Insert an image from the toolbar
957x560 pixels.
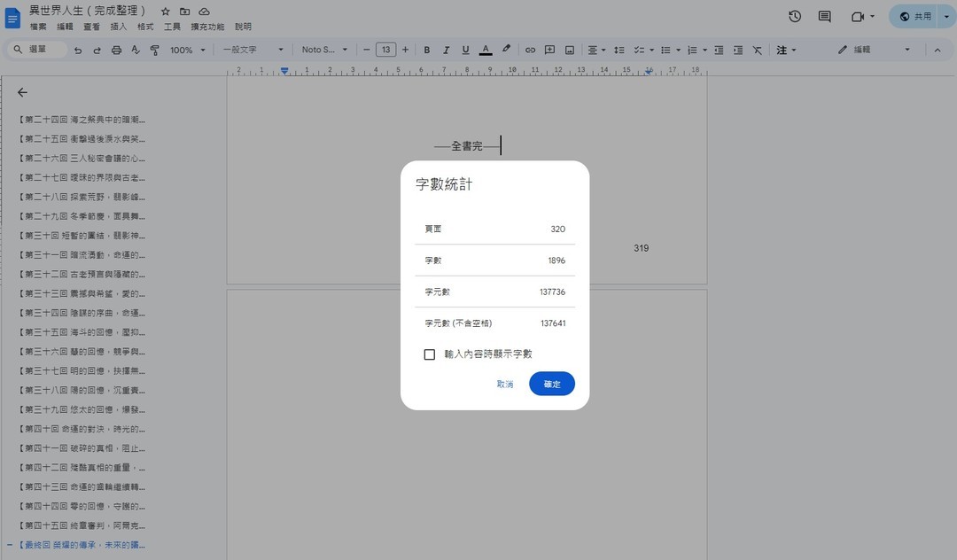(x=570, y=50)
